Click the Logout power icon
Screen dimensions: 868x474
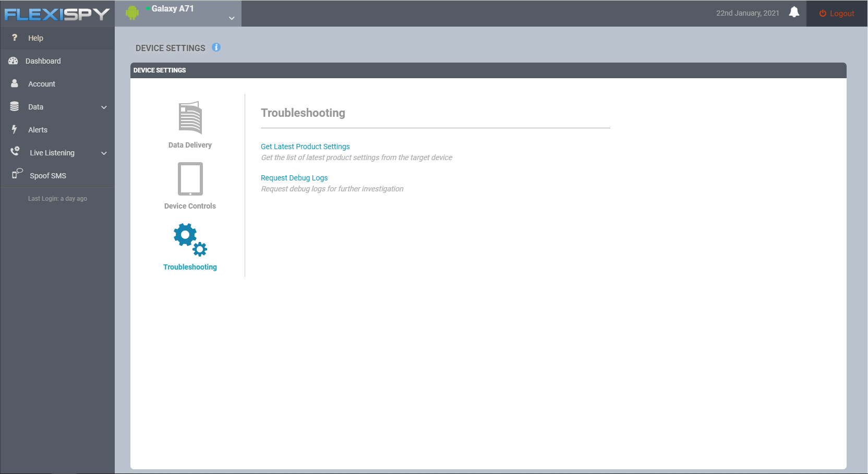tap(823, 14)
